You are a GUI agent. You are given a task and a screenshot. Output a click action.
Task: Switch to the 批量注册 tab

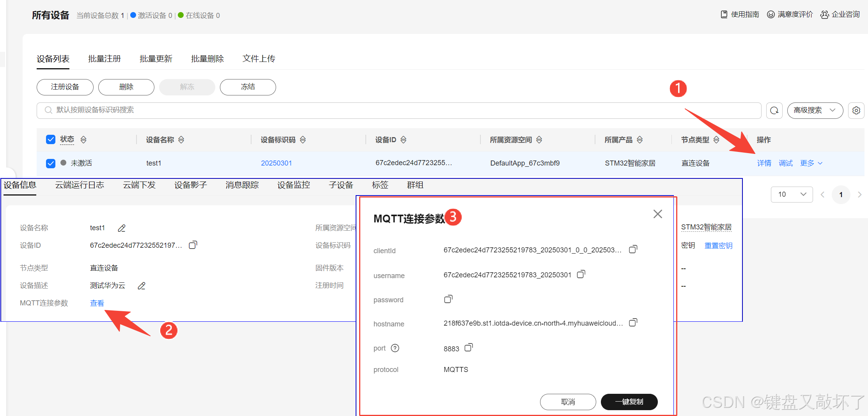104,58
